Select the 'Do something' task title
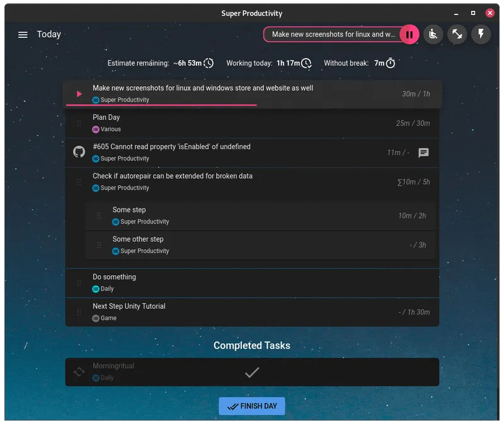The image size is (504, 425). pyautogui.click(x=115, y=277)
